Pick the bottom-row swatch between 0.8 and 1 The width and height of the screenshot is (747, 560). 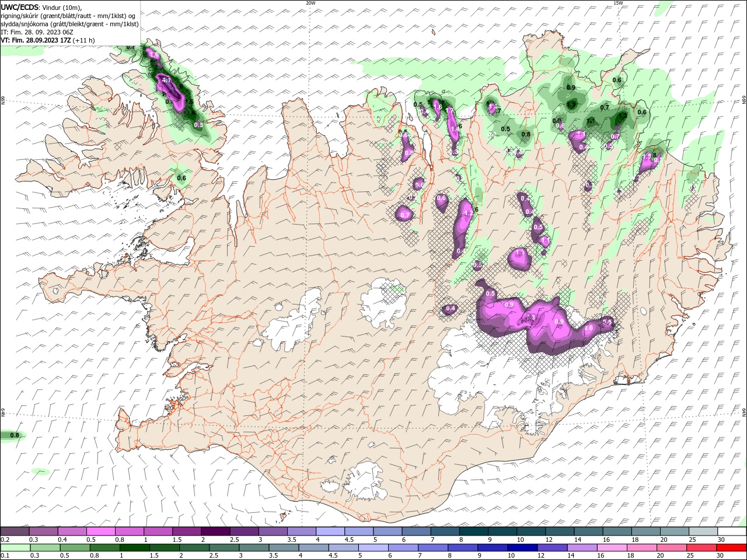coord(104,548)
